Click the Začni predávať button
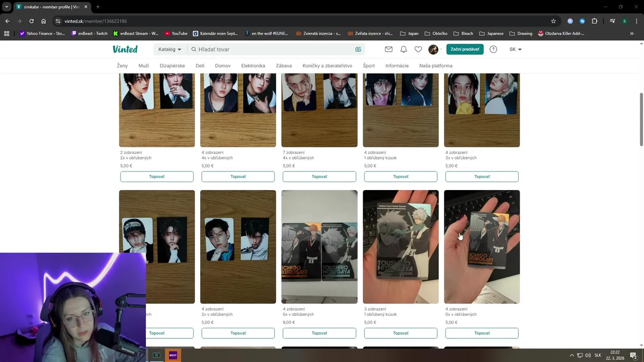The image size is (644, 362). pyautogui.click(x=465, y=49)
